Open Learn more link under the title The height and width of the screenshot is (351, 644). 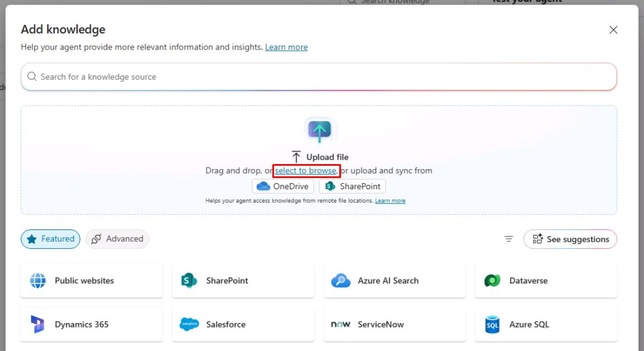pyautogui.click(x=286, y=47)
